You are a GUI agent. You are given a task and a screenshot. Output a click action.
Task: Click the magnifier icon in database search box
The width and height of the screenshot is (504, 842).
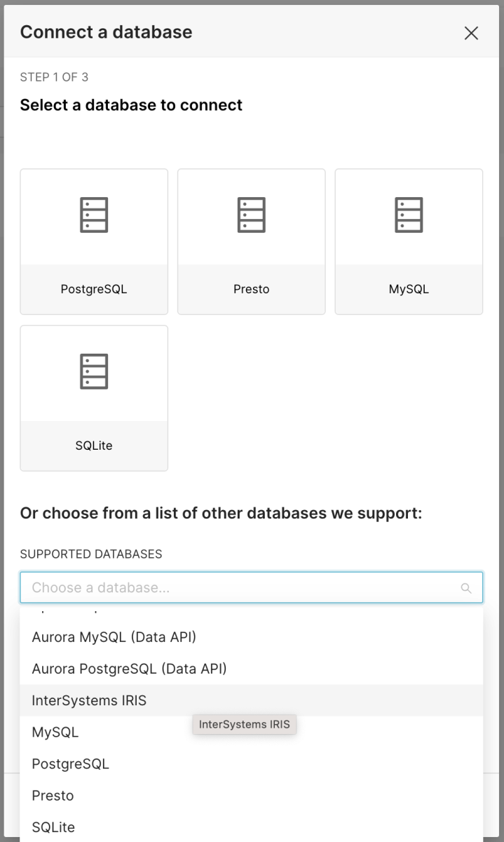[x=466, y=588]
